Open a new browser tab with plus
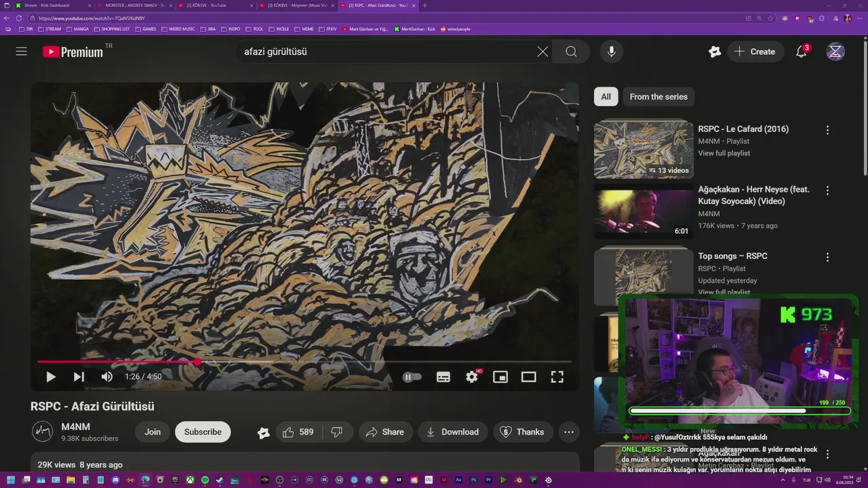The width and height of the screenshot is (868, 488). [x=425, y=5]
